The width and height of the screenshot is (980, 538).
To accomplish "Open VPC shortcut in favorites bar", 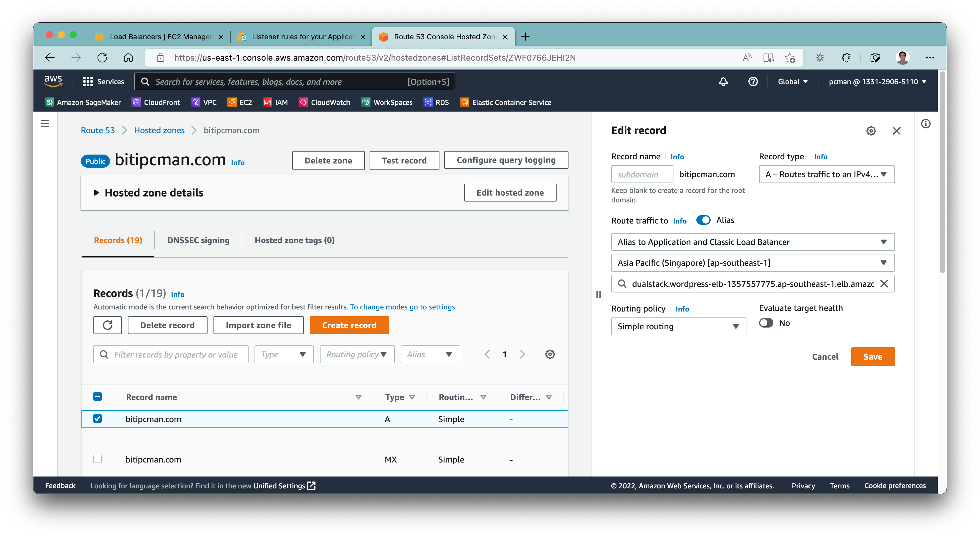I will (x=204, y=102).
